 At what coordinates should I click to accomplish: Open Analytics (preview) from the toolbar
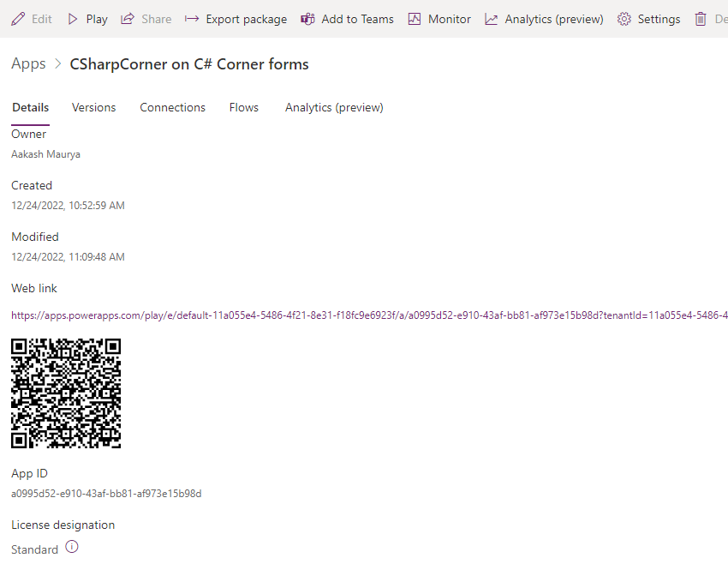pyautogui.click(x=489, y=18)
